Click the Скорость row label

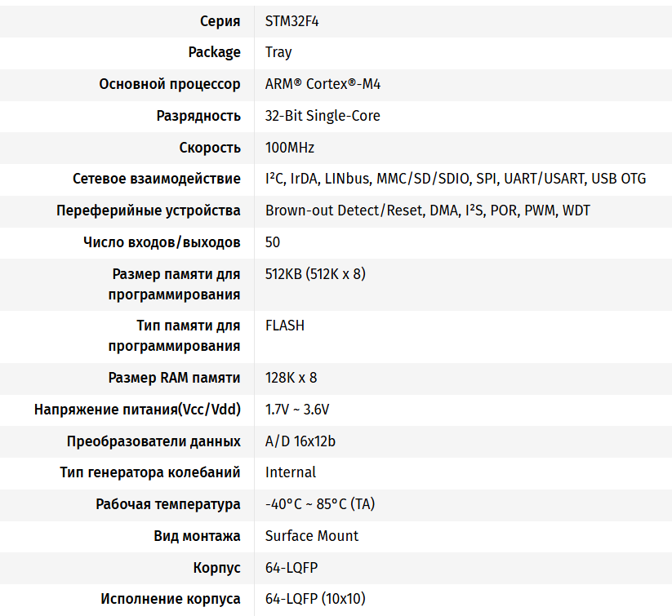(x=210, y=148)
